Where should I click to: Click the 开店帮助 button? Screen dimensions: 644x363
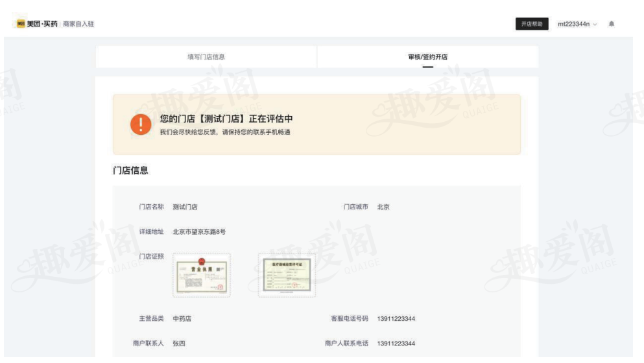point(532,24)
